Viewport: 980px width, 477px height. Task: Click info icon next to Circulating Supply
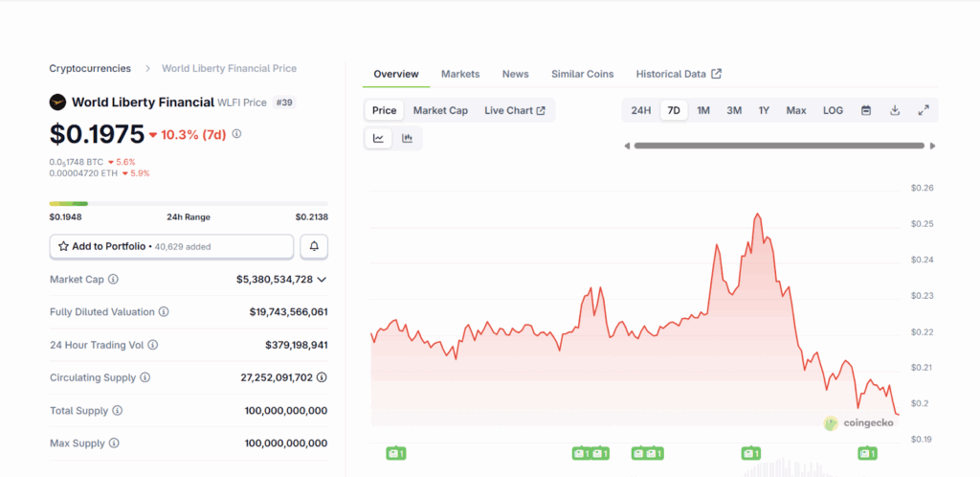tap(144, 377)
